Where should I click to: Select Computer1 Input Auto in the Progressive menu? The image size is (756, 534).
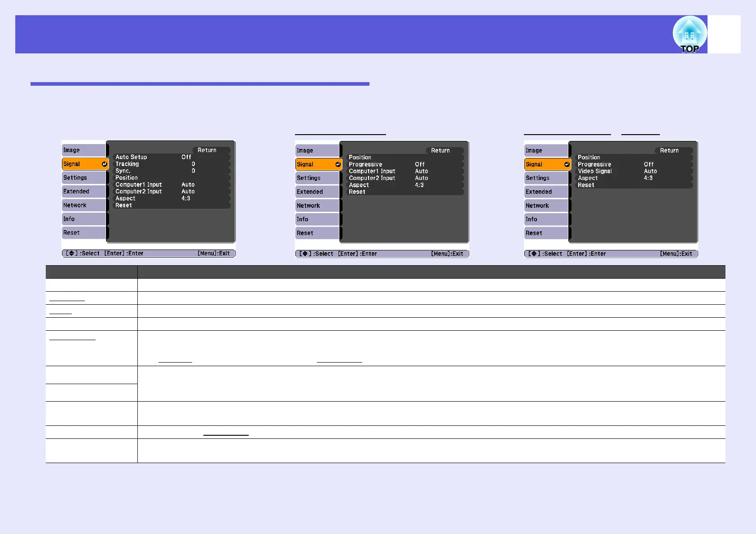(x=405, y=171)
